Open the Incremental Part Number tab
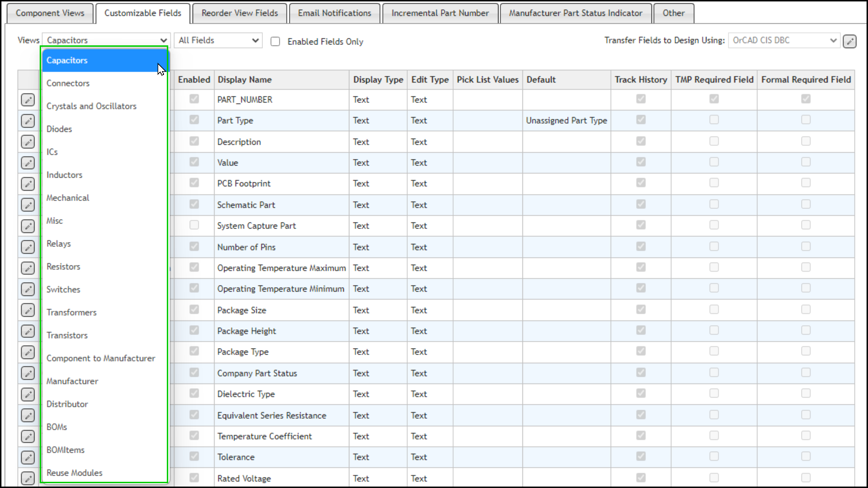Viewport: 868px width, 488px height. 440,13
